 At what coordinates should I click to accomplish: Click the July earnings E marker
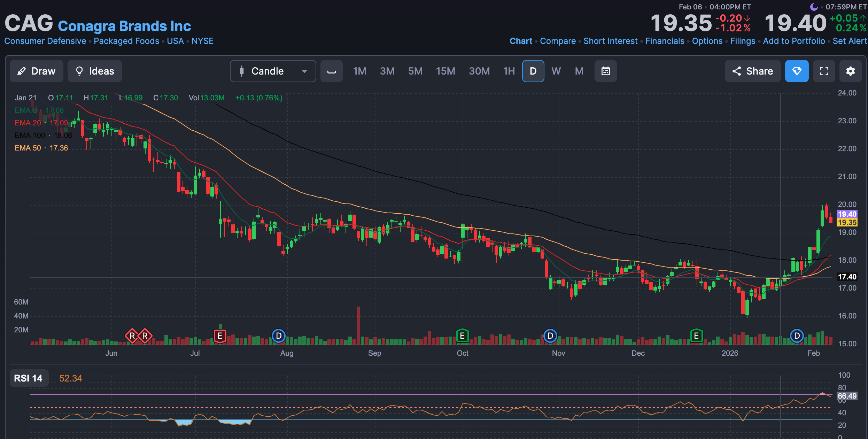click(x=220, y=336)
